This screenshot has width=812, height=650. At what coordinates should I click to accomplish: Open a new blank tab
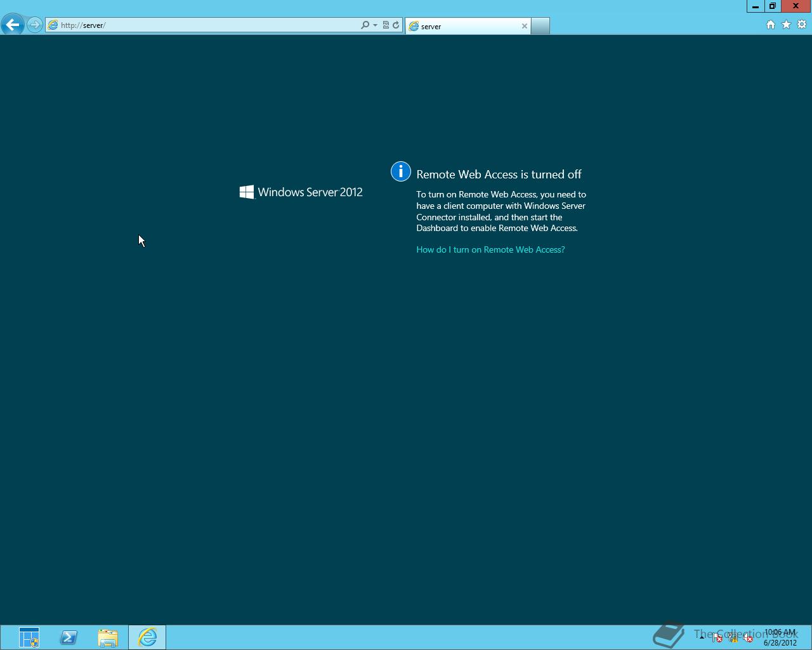coord(540,26)
